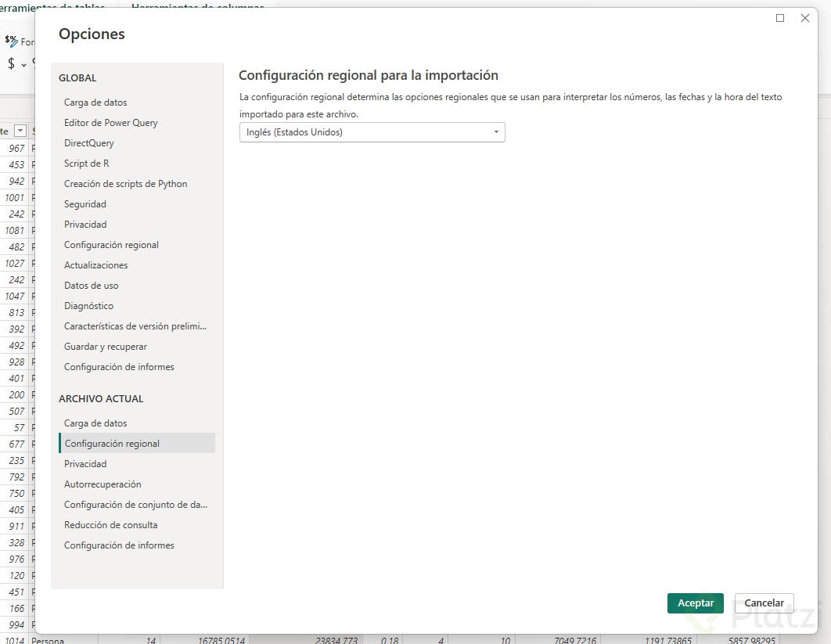The height and width of the screenshot is (644, 831).
Task: Open Actualizaciones settings
Action: [96, 265]
